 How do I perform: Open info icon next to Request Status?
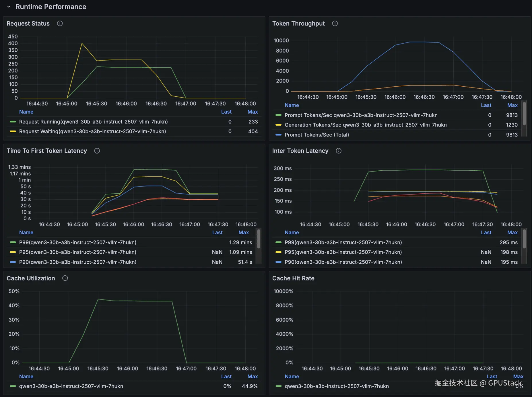pos(60,24)
